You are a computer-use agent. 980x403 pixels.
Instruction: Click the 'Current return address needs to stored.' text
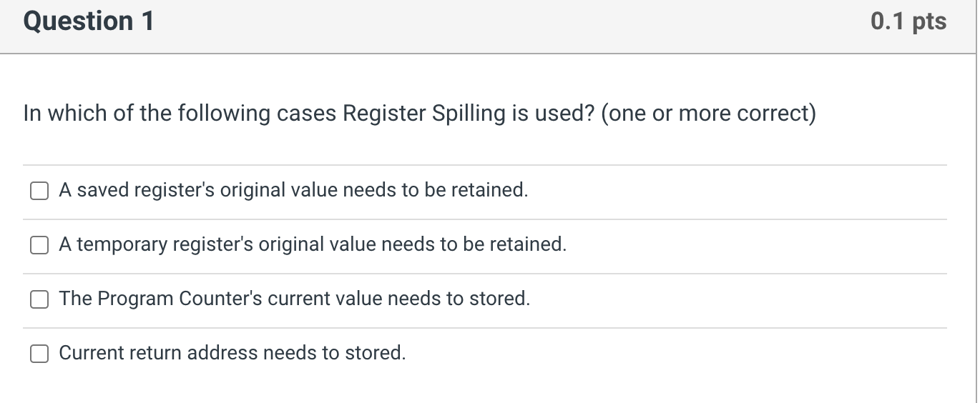coord(232,353)
